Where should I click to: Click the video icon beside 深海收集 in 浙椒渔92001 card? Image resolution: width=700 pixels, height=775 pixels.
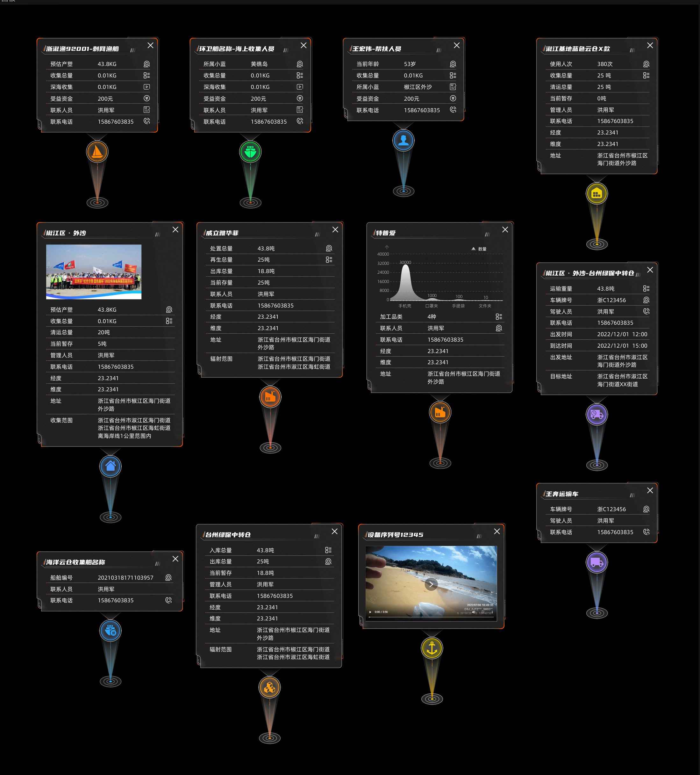pos(147,87)
